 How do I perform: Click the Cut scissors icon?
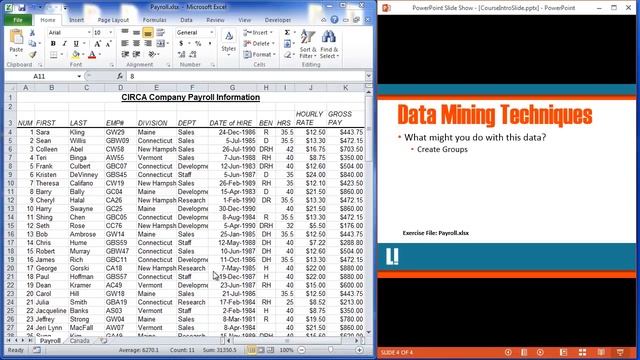[x=32, y=33]
